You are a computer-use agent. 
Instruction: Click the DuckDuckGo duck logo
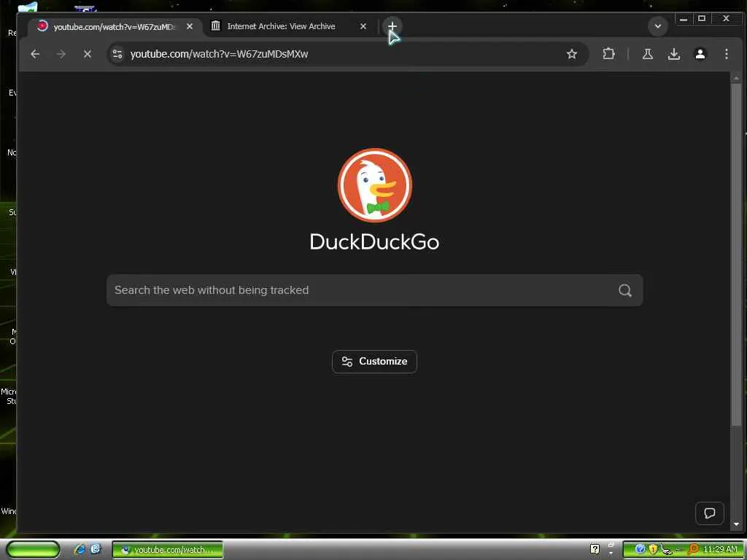(375, 185)
